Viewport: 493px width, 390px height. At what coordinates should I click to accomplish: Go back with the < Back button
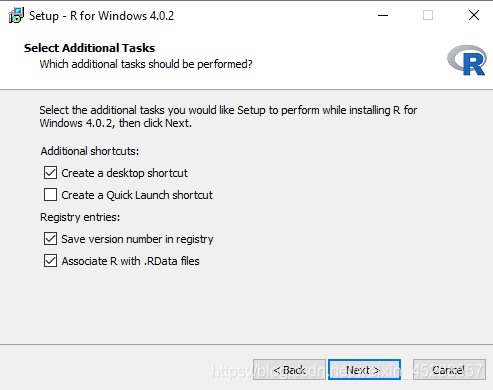pos(289,370)
